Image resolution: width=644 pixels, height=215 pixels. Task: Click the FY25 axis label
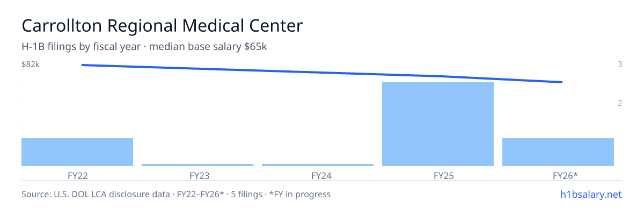pyautogui.click(x=438, y=175)
